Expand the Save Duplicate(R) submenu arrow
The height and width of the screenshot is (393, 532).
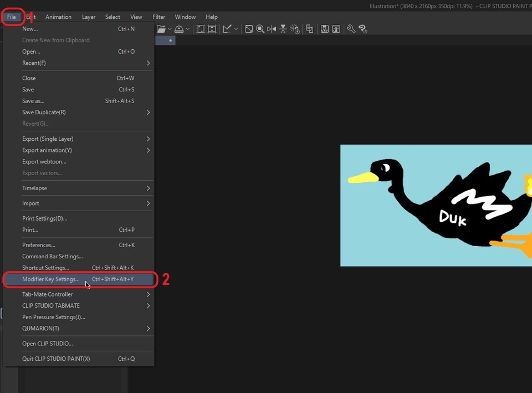(149, 113)
